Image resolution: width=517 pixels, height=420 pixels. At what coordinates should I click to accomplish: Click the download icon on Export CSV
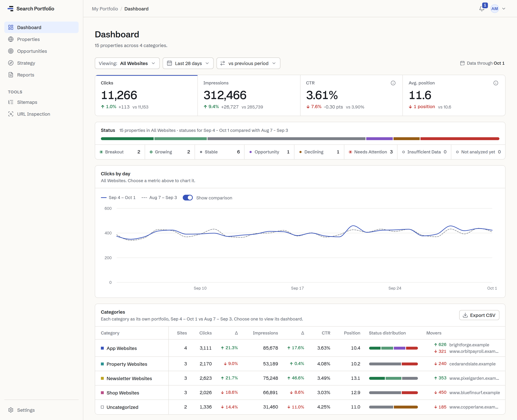click(x=465, y=315)
